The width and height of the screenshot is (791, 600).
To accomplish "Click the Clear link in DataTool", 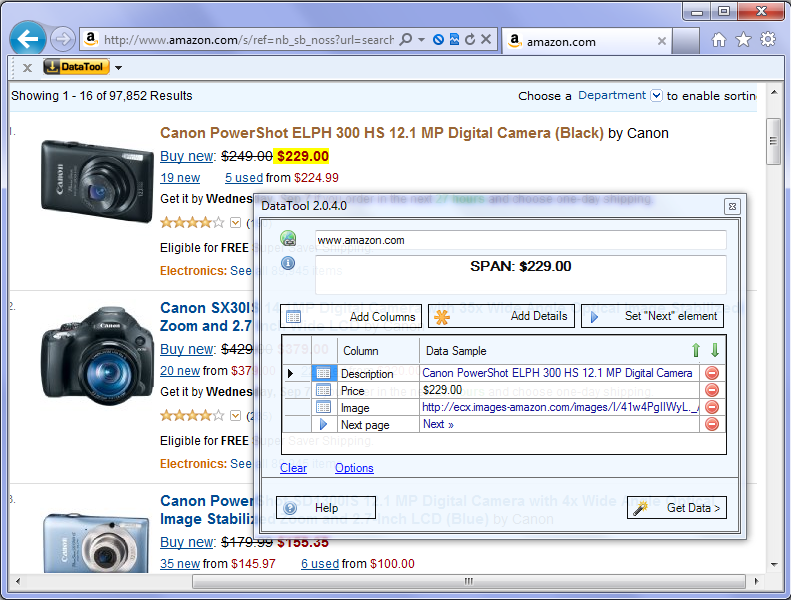I will click(x=293, y=468).
